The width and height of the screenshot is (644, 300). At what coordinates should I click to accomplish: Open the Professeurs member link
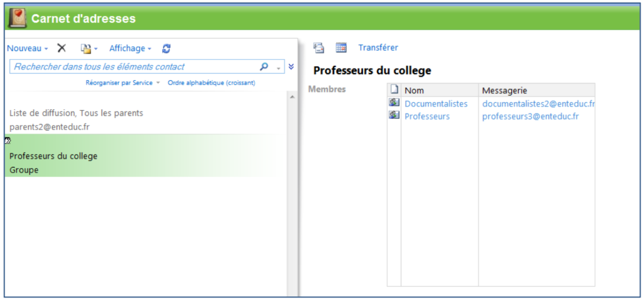[x=427, y=116]
